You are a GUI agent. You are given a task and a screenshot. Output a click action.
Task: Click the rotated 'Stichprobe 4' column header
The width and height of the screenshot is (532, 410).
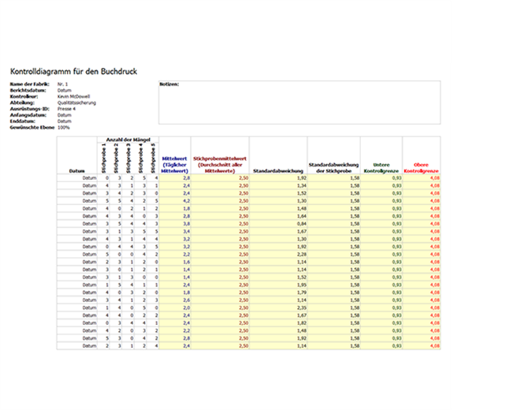coord(141,158)
